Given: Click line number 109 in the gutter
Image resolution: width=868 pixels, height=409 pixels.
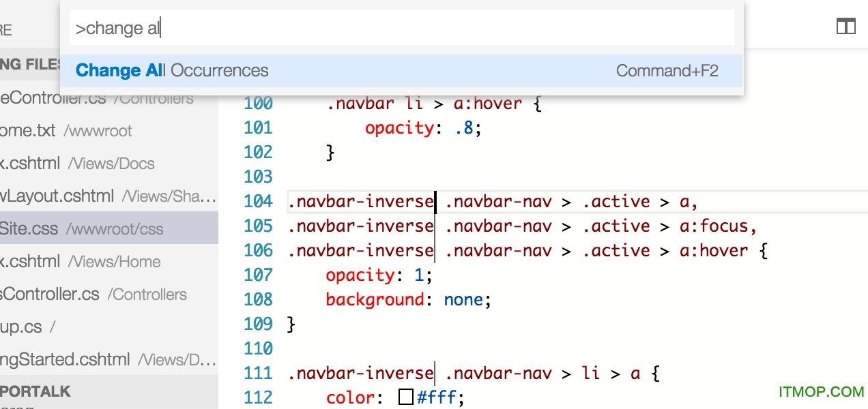Looking at the screenshot, I should (258, 324).
